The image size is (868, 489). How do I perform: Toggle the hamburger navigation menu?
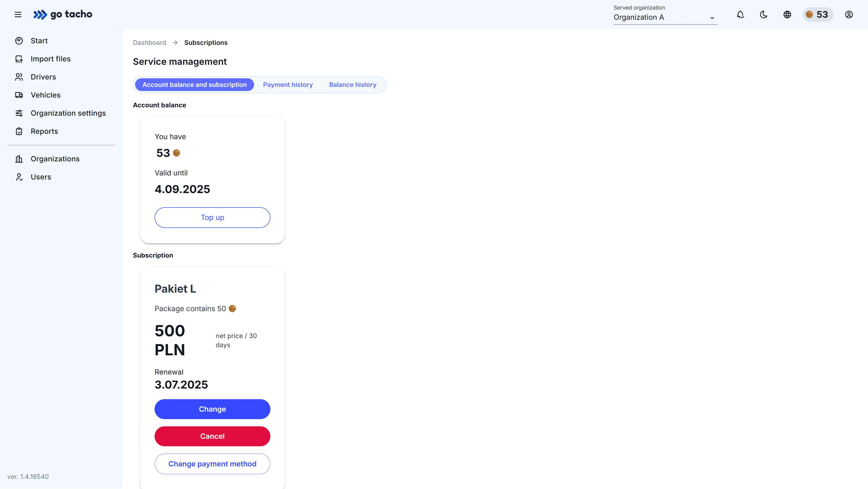tap(18, 14)
